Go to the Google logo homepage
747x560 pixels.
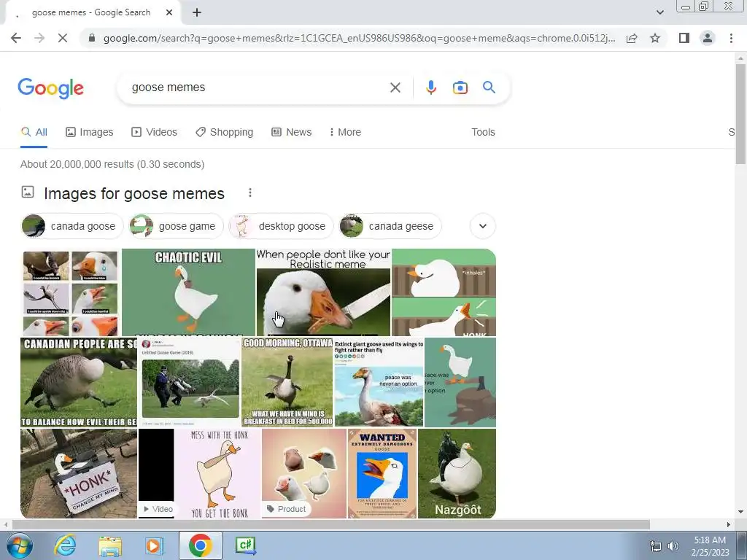50,88
